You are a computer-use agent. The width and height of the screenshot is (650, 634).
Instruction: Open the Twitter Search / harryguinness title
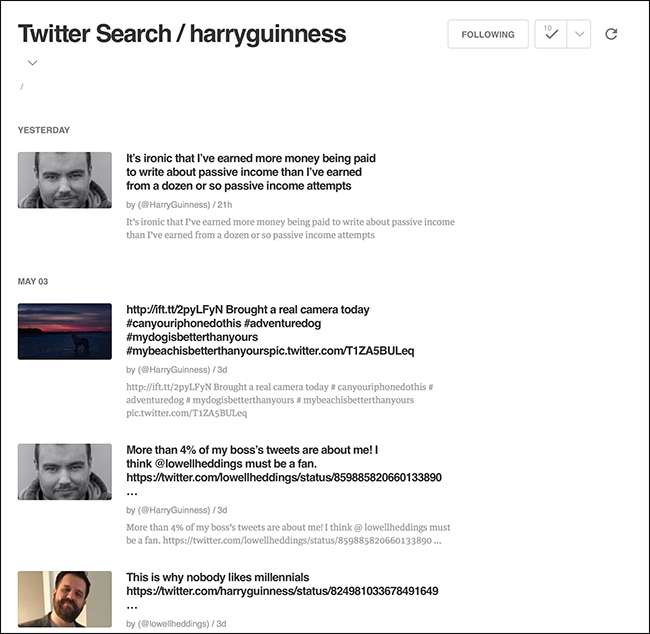point(182,34)
